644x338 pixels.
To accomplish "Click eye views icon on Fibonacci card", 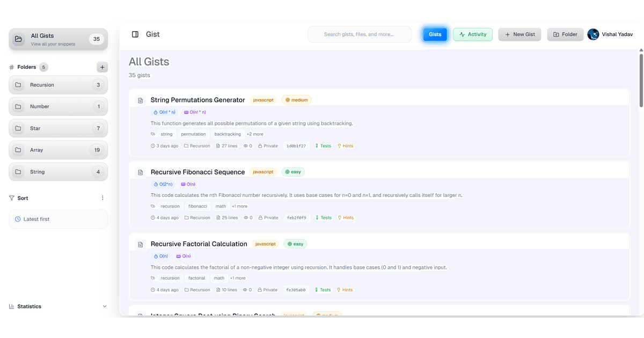I will coord(245,218).
